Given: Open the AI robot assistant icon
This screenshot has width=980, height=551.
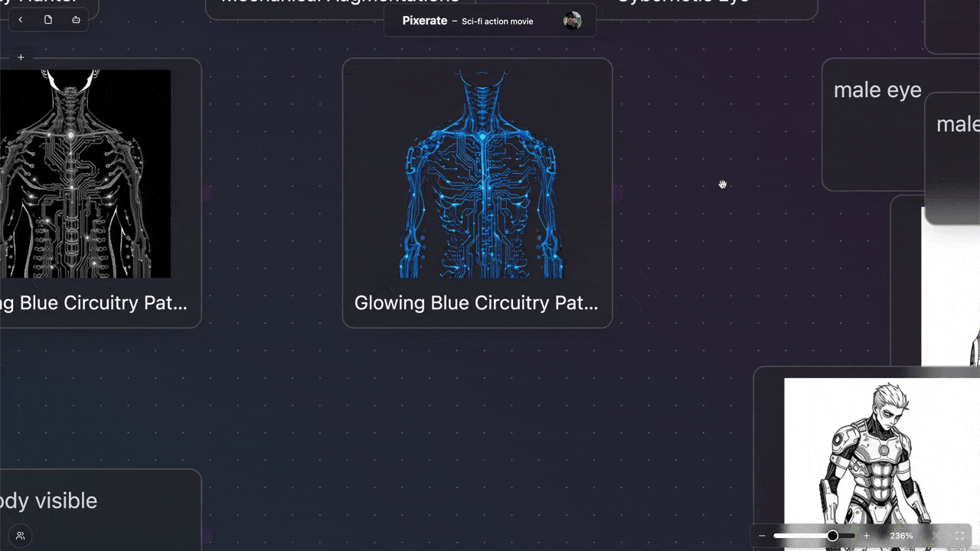Looking at the screenshot, I should (x=76, y=20).
